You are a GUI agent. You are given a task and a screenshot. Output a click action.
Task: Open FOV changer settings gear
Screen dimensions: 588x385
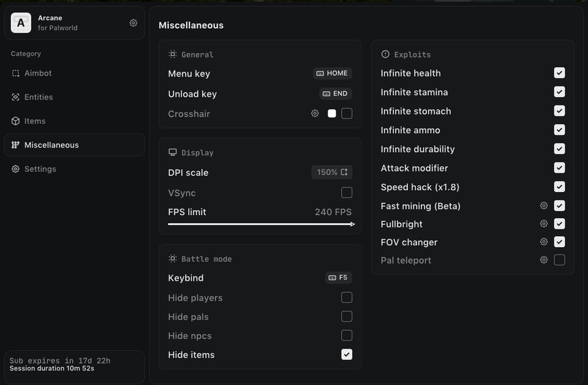pos(544,242)
